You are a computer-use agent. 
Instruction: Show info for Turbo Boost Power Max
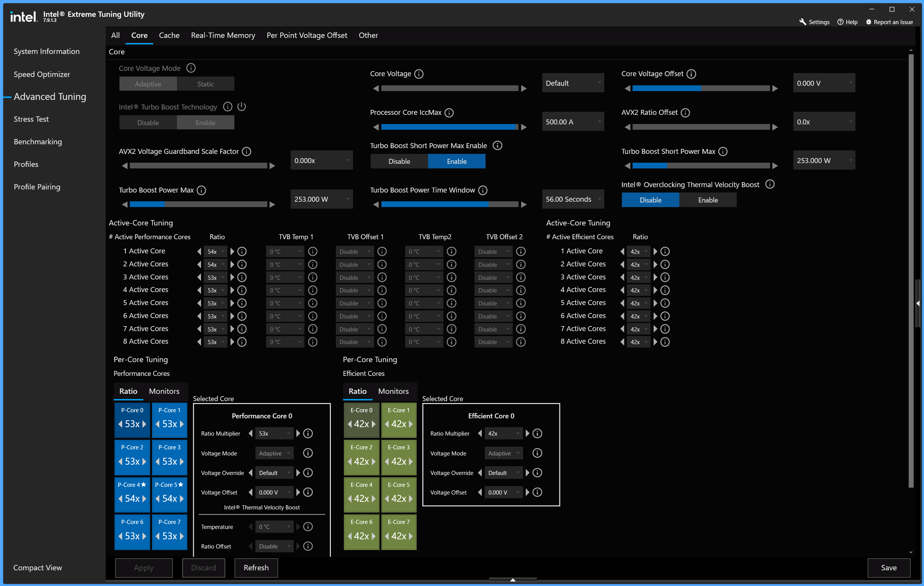201,190
